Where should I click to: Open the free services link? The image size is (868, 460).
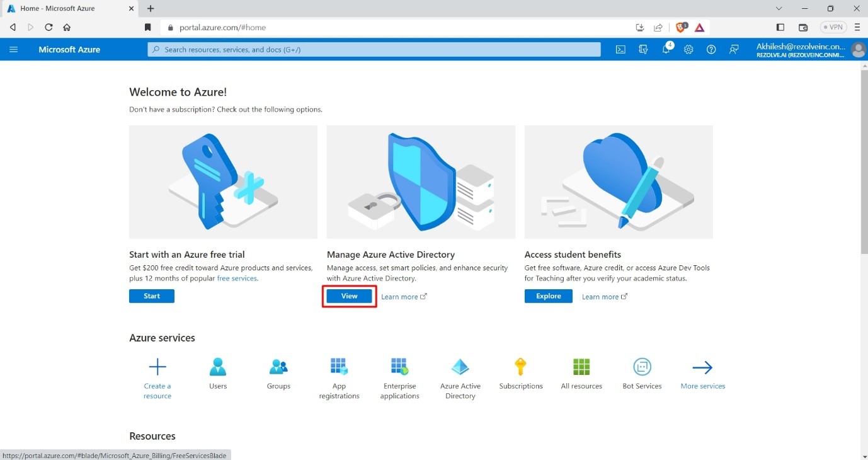pos(237,279)
